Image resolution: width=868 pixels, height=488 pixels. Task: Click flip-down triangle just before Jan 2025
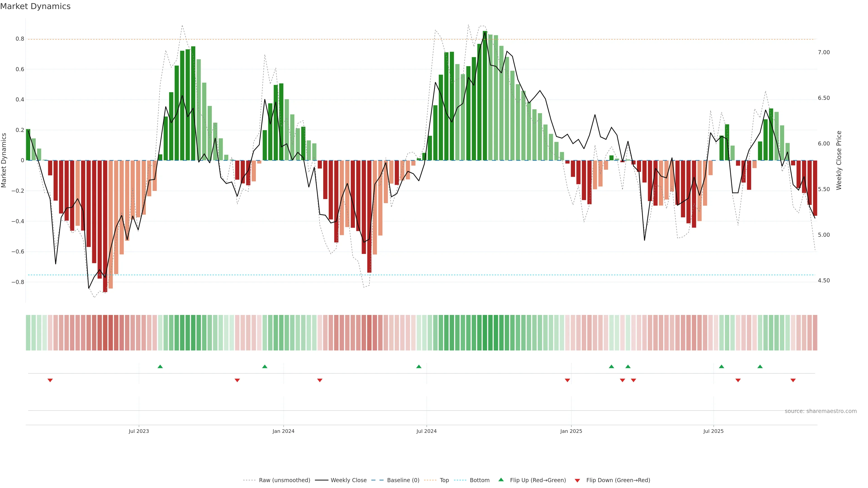pyautogui.click(x=567, y=380)
